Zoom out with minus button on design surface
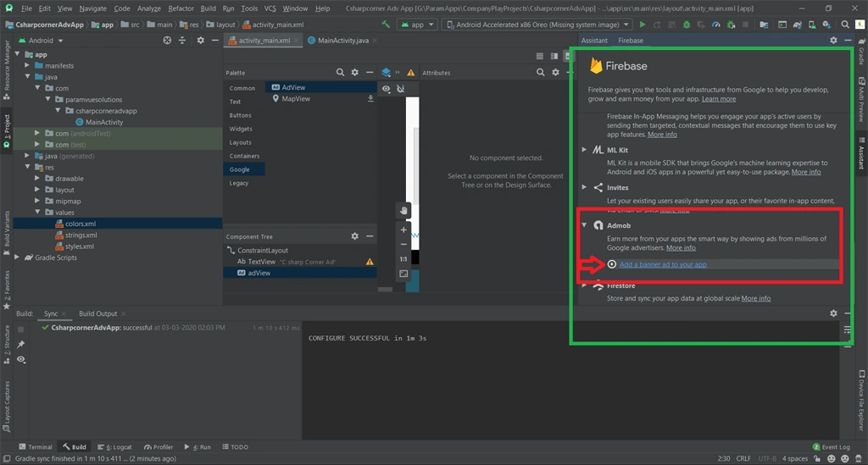The height and width of the screenshot is (465, 868). pyautogui.click(x=403, y=244)
